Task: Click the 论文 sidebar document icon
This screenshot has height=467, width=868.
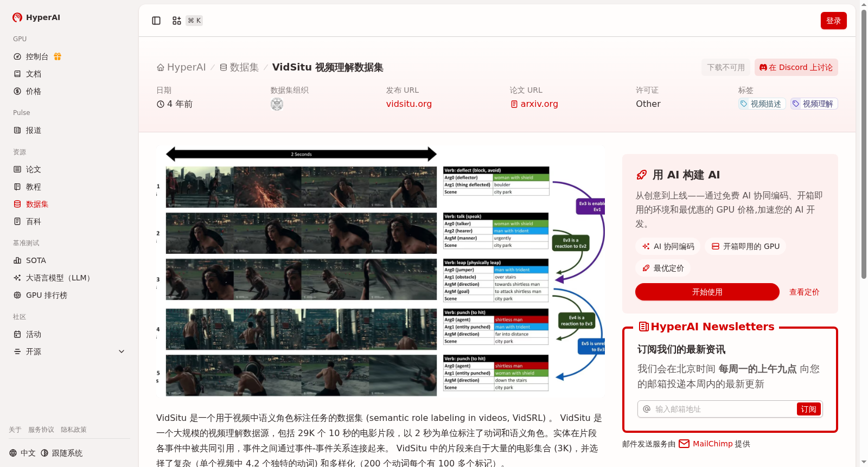Action: tap(17, 169)
